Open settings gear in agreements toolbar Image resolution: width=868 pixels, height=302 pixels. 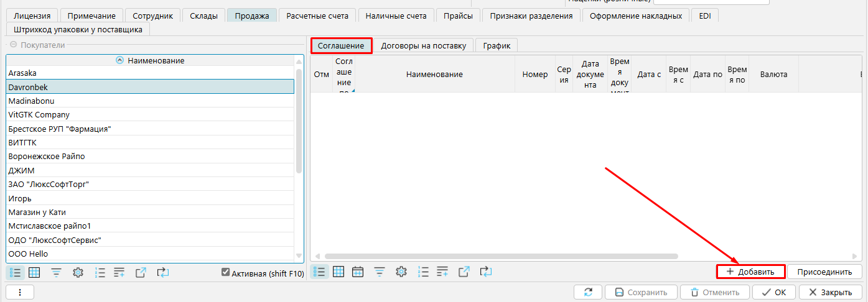point(401,272)
